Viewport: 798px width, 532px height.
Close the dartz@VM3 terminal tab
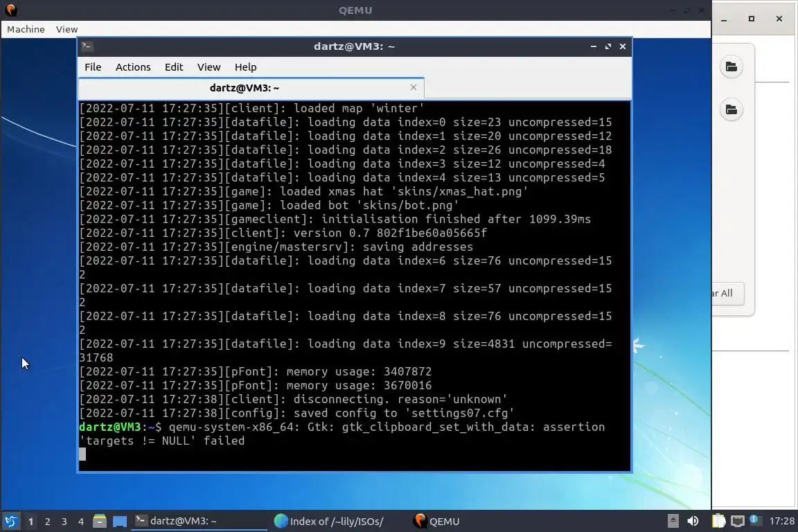click(x=414, y=87)
